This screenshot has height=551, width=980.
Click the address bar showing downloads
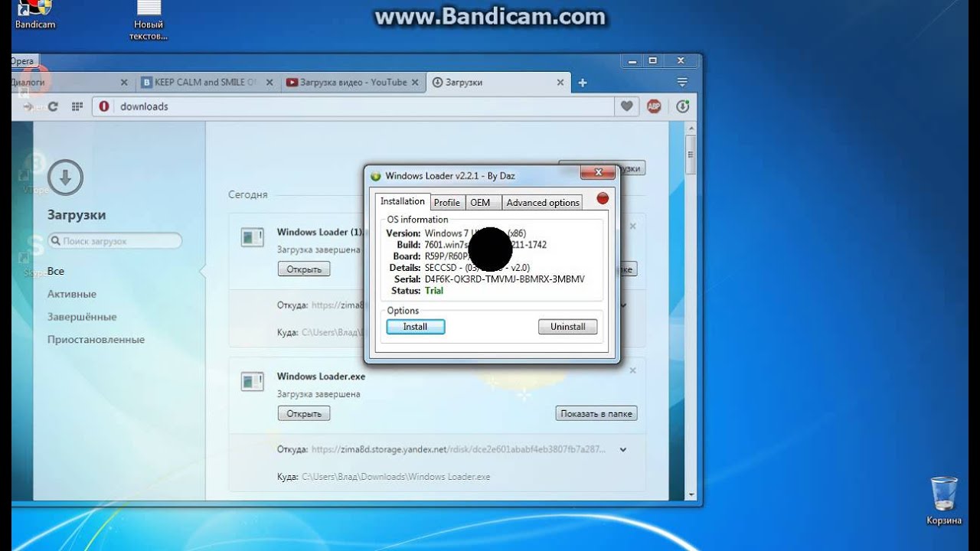[x=352, y=106]
